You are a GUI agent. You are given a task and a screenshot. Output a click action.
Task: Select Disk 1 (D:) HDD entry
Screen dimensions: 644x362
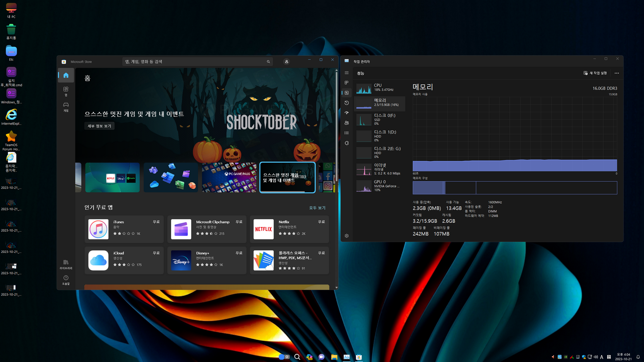(x=380, y=136)
